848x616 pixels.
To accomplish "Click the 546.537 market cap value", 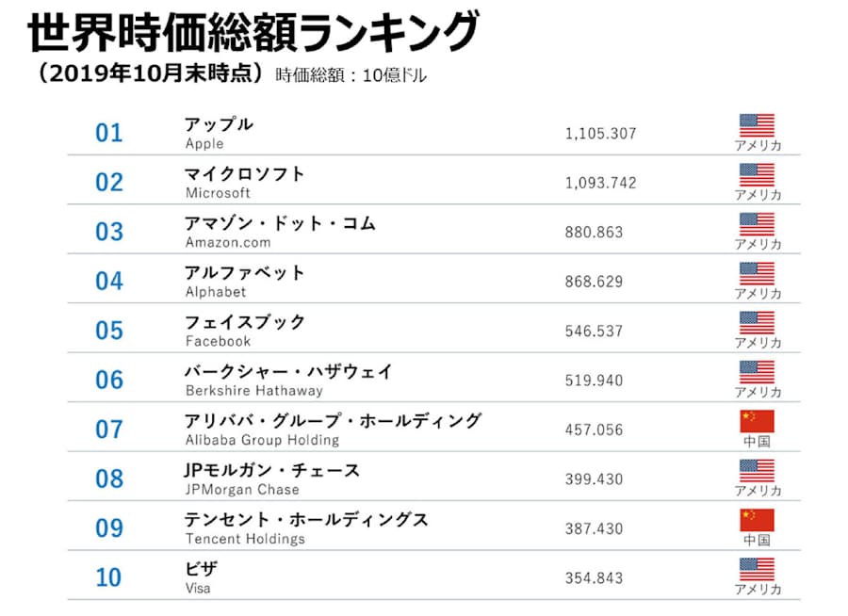I will (594, 331).
